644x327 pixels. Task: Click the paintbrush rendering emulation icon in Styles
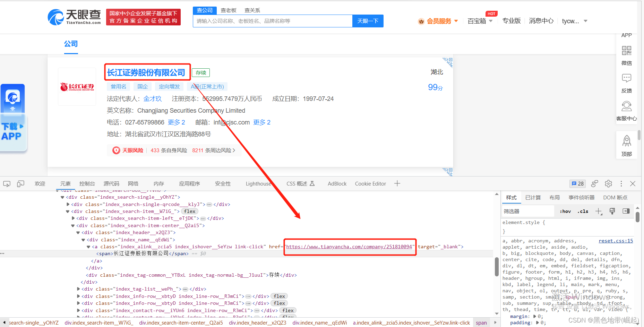tap(612, 211)
